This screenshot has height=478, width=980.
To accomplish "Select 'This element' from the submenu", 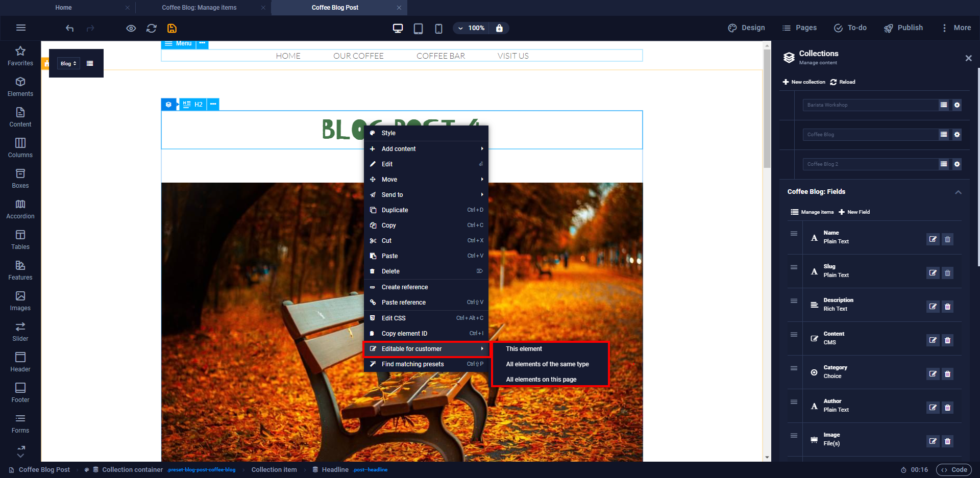I will [x=524, y=349].
